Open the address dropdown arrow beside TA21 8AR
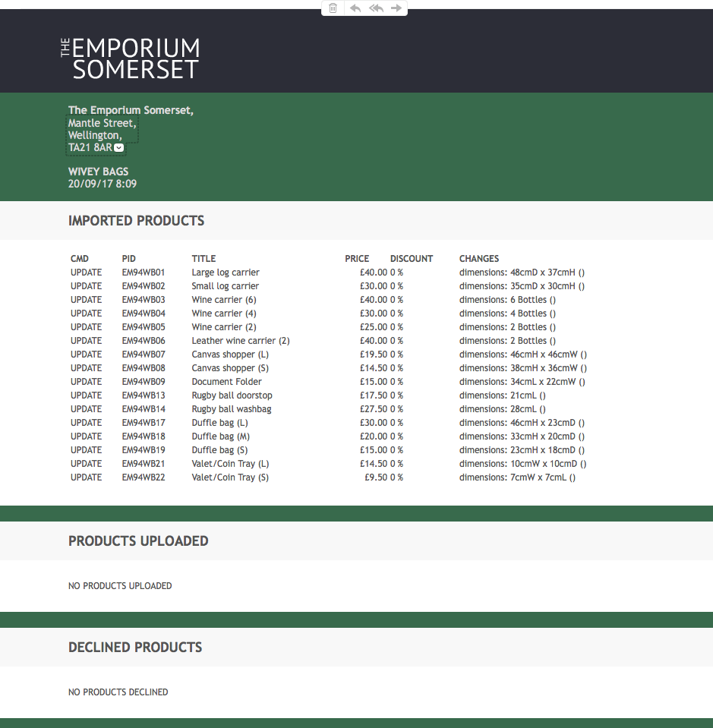 point(119,147)
